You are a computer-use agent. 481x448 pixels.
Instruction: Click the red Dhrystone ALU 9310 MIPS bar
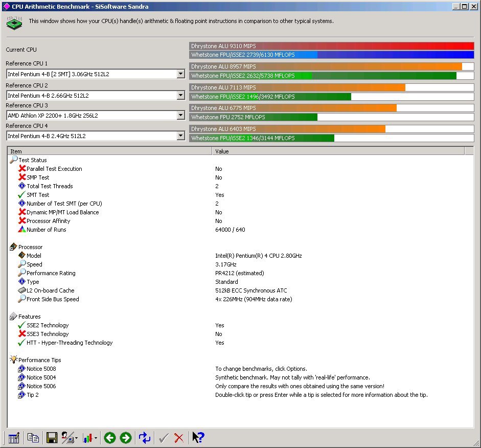(332, 46)
